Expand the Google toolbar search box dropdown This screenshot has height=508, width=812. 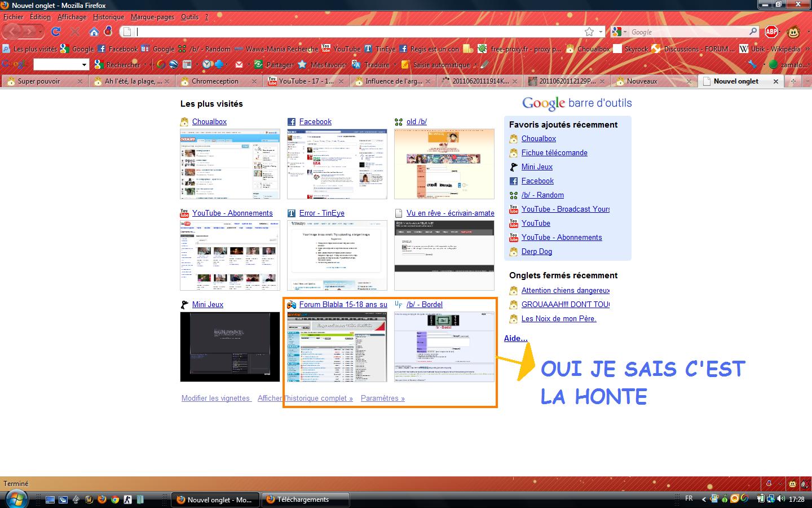pos(85,64)
